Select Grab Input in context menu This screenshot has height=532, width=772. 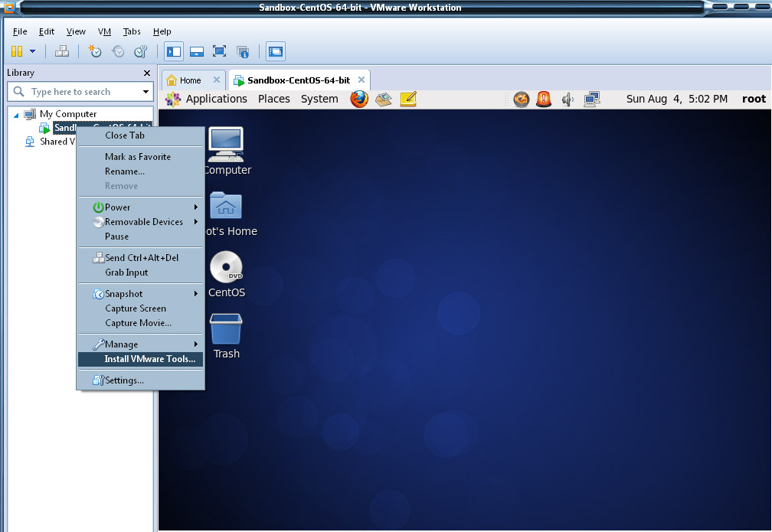click(x=140, y=273)
